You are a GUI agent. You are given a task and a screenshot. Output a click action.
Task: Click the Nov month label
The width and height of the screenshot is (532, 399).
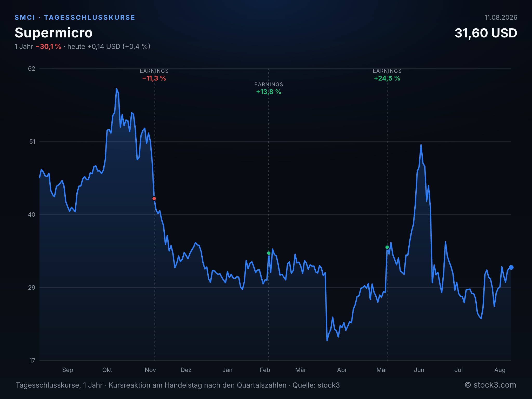click(x=150, y=370)
